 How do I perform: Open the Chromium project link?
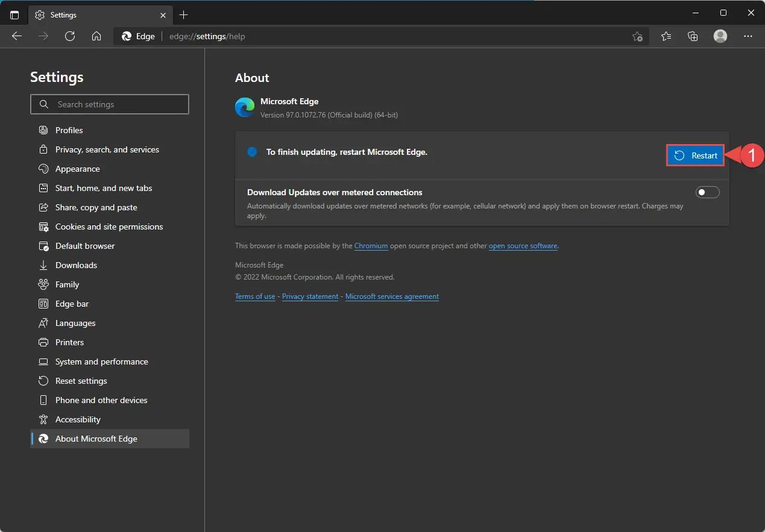click(x=371, y=246)
